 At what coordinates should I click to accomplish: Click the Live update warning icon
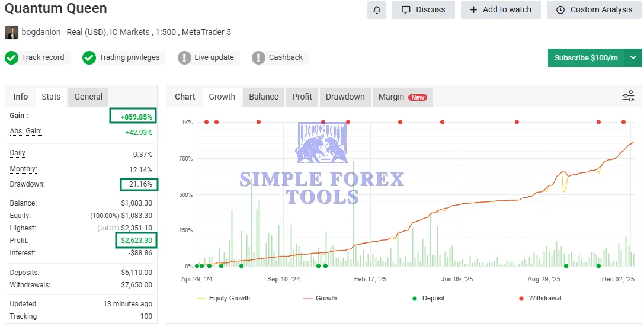(x=184, y=57)
